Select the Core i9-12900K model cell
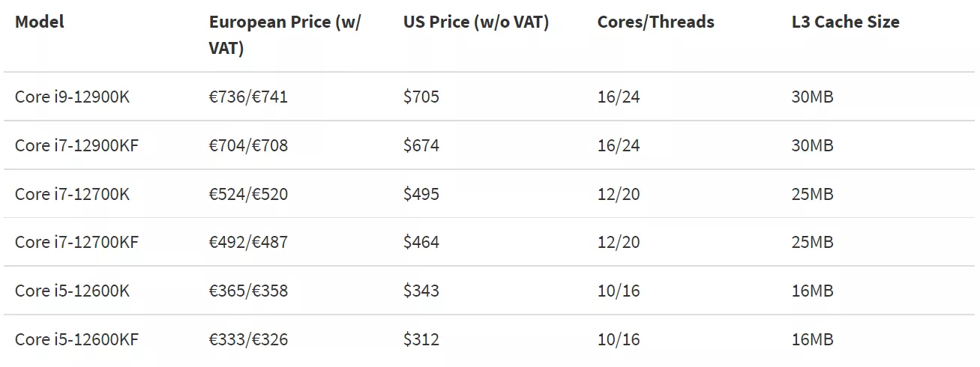This screenshot has height=367, width=980. [73, 97]
